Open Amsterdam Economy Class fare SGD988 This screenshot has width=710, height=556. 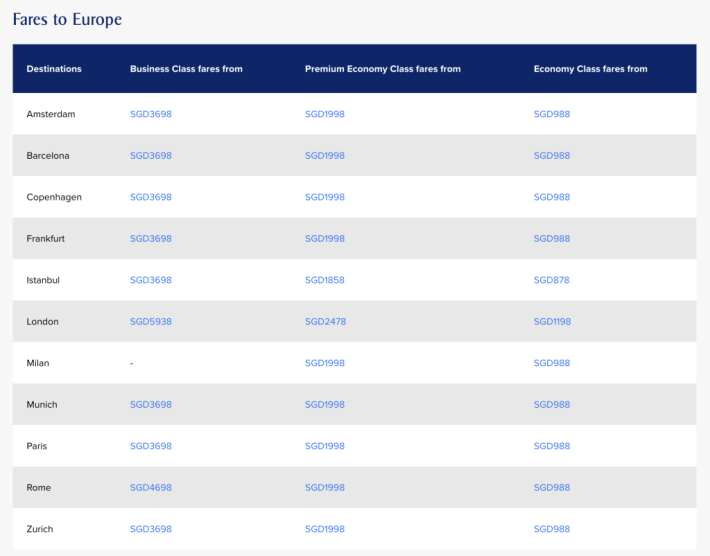551,114
